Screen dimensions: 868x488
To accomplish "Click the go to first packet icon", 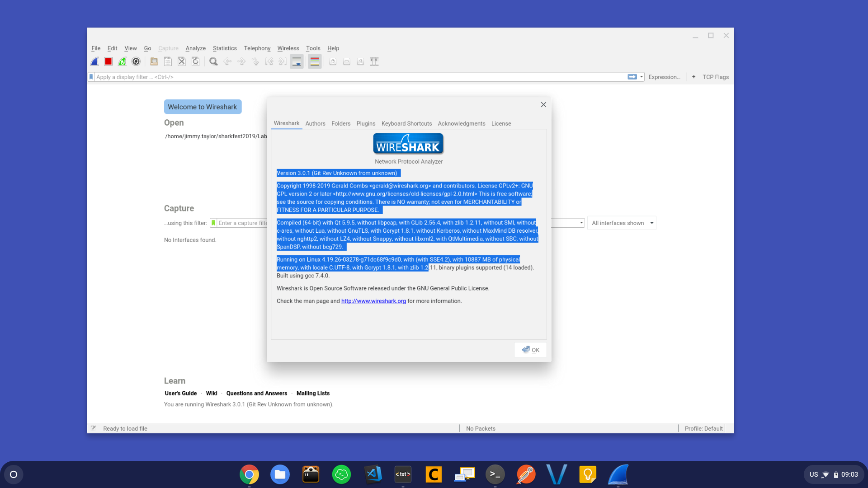I will click(x=269, y=61).
